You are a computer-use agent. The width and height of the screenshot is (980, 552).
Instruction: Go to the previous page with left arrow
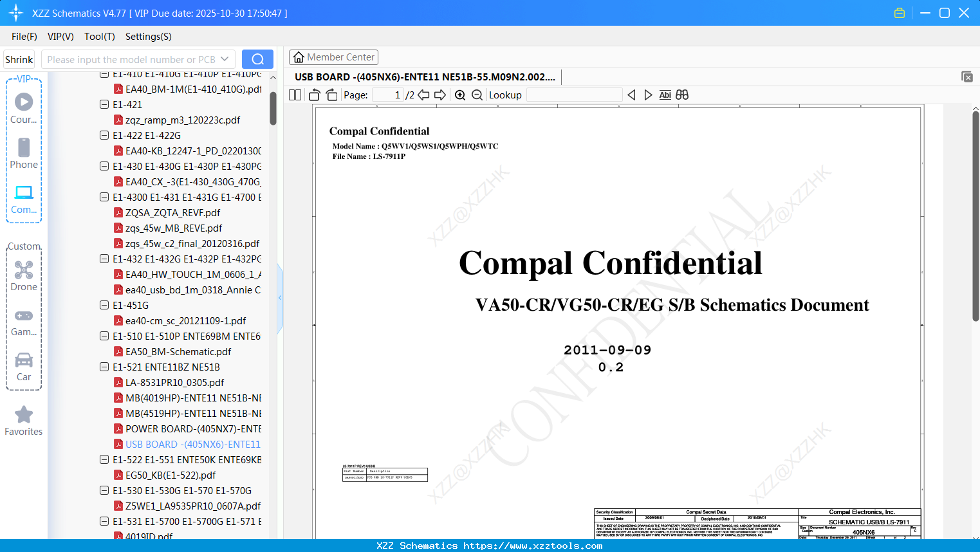pos(423,95)
